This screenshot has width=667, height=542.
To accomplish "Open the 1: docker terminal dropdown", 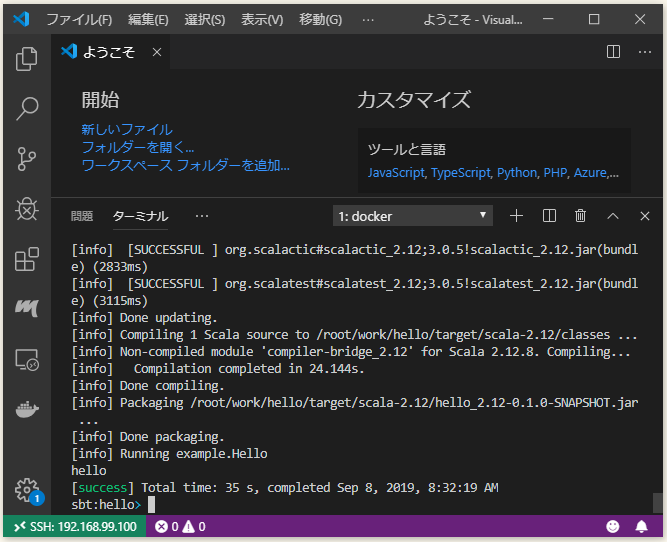I will pyautogui.click(x=413, y=216).
